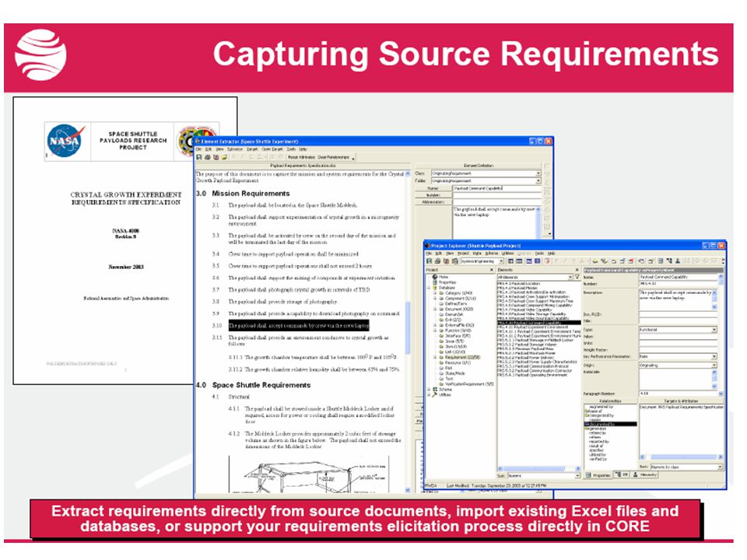
Task: Open the Facility combo box reading System Engineering
Action: click(482, 261)
